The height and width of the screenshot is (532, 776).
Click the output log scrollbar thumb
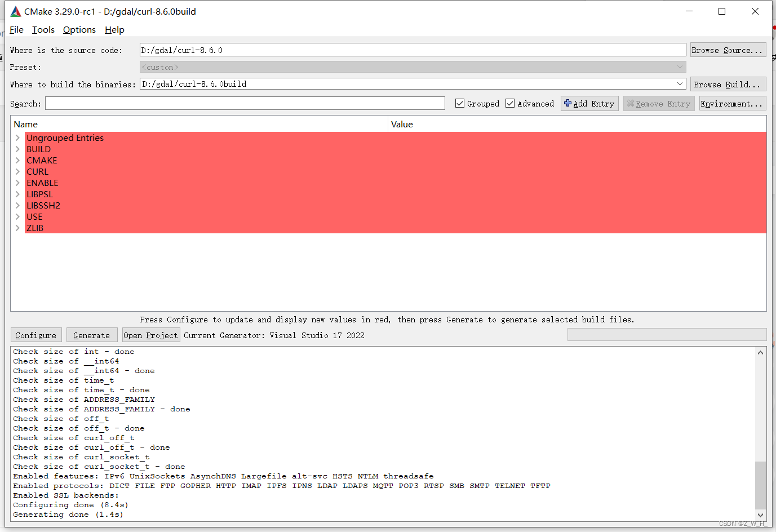(760, 485)
